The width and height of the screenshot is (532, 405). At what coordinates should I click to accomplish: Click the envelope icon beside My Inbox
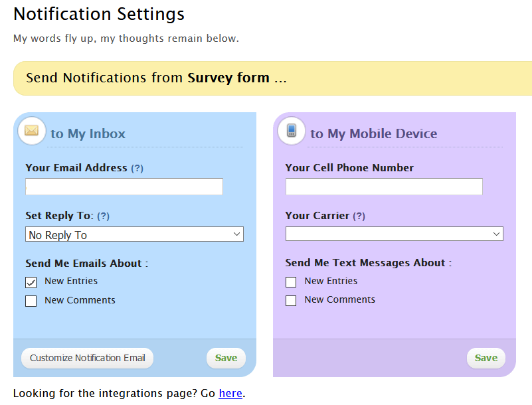(x=31, y=131)
